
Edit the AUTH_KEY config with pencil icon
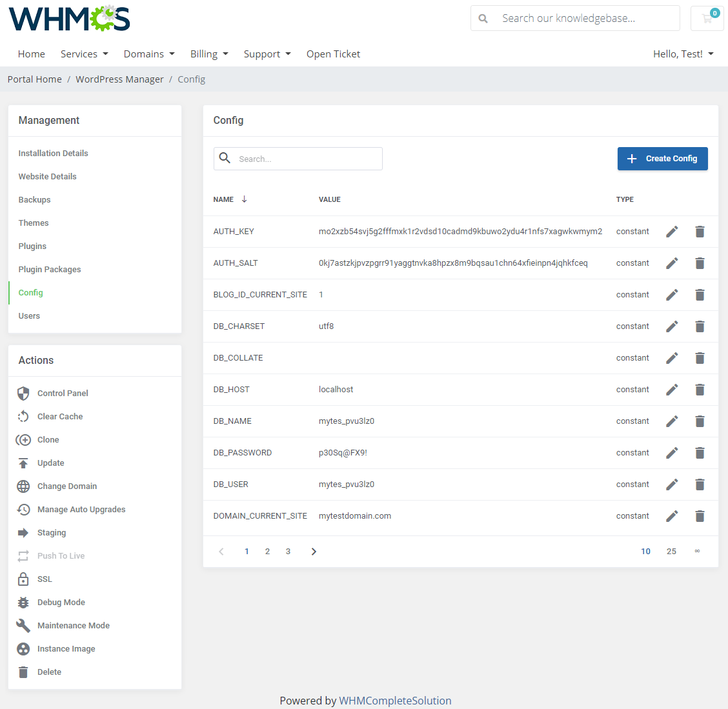(672, 231)
